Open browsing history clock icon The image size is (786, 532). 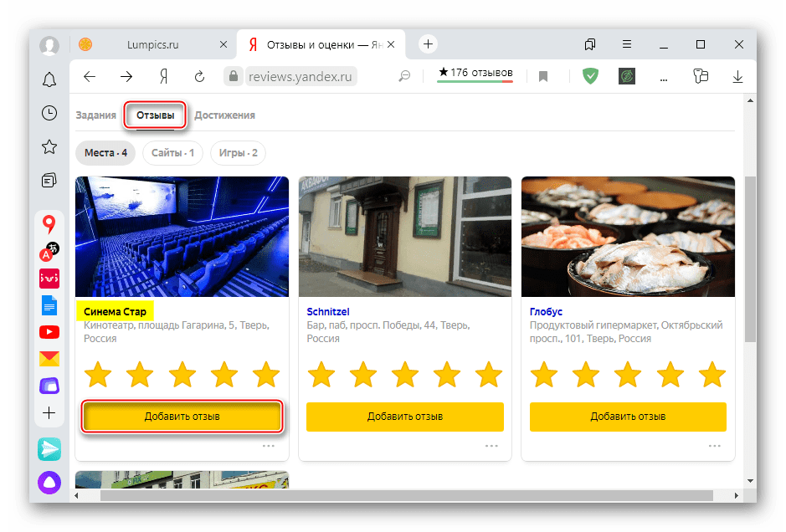[x=49, y=113]
